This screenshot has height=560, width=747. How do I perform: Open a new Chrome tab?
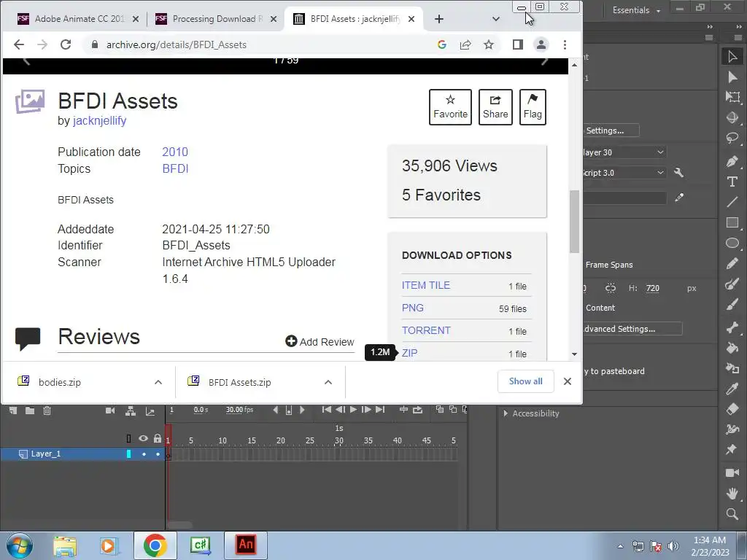(439, 19)
